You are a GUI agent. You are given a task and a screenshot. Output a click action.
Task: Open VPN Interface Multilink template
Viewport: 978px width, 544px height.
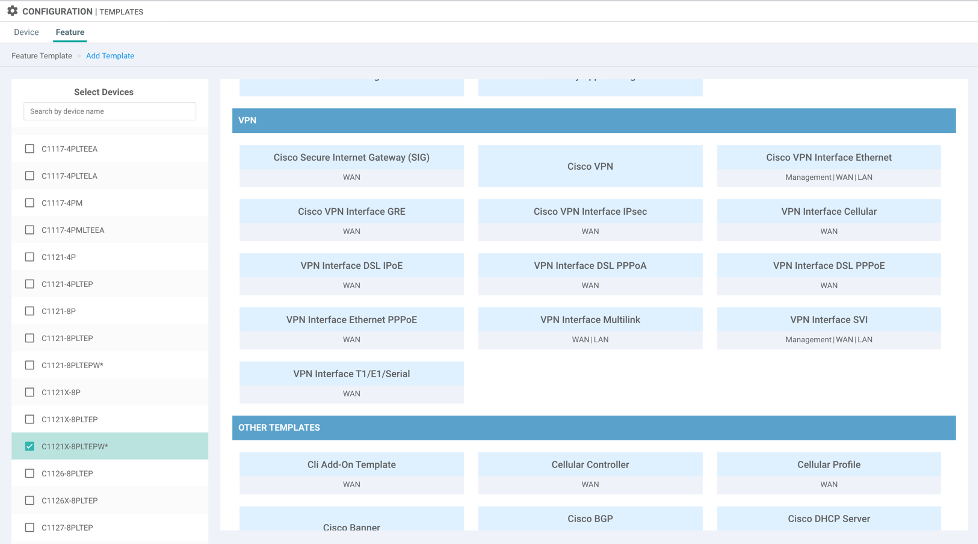pos(590,328)
